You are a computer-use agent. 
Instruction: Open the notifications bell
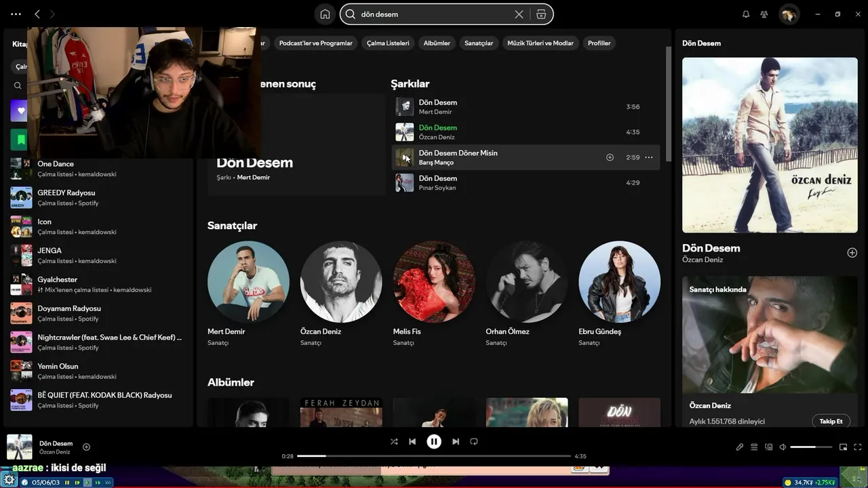point(746,14)
